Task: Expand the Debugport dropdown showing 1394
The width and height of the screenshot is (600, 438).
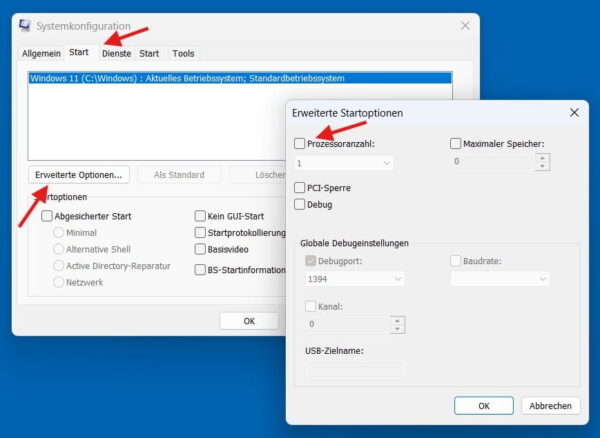Action: coord(354,279)
